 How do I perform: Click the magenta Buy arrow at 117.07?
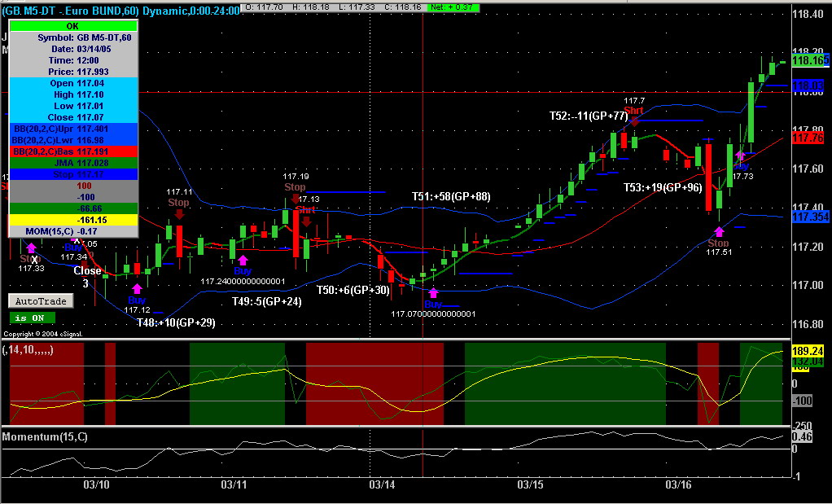tap(434, 292)
